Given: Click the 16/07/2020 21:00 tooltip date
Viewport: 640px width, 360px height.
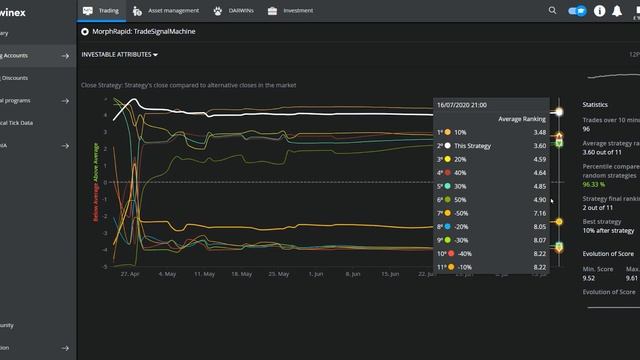Looking at the screenshot, I should coord(462,105).
